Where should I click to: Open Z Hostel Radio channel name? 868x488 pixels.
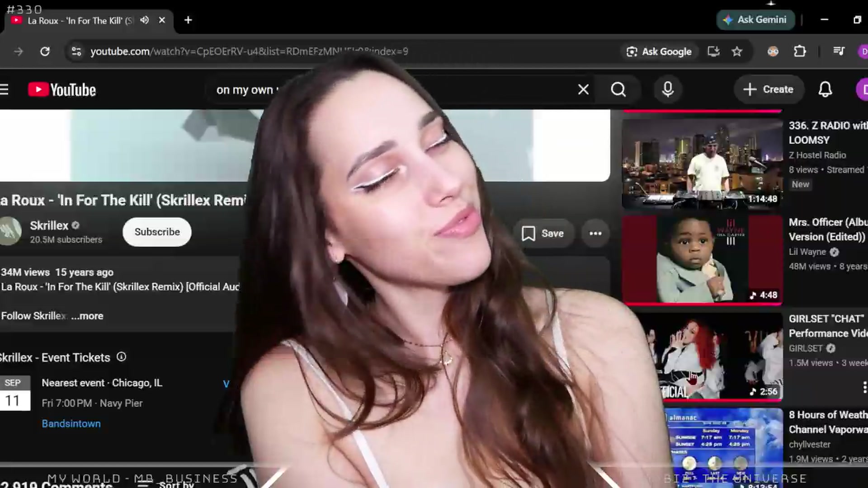pyautogui.click(x=817, y=155)
